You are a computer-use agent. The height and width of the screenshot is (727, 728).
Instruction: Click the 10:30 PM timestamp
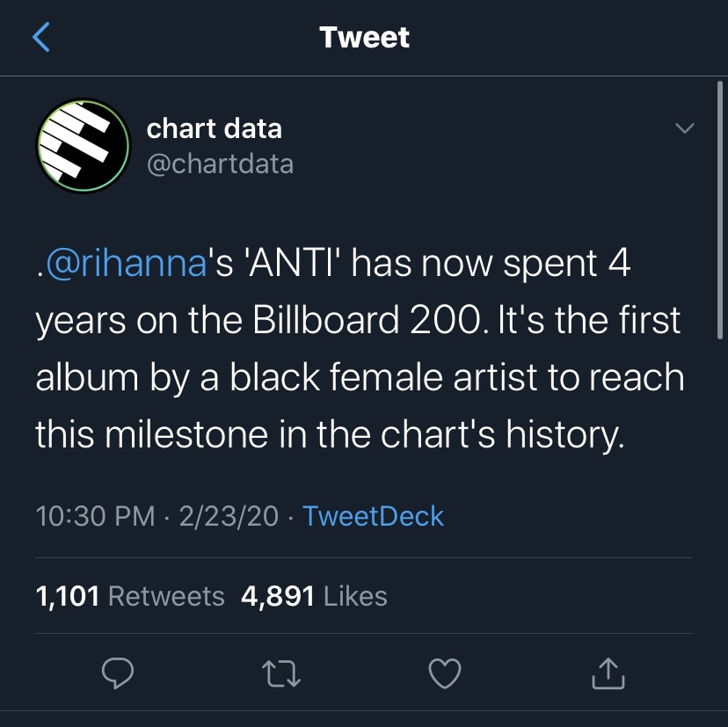click(x=96, y=516)
